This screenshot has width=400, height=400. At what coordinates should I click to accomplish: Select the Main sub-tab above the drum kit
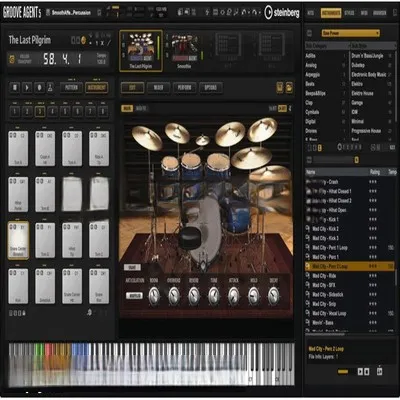point(127,108)
